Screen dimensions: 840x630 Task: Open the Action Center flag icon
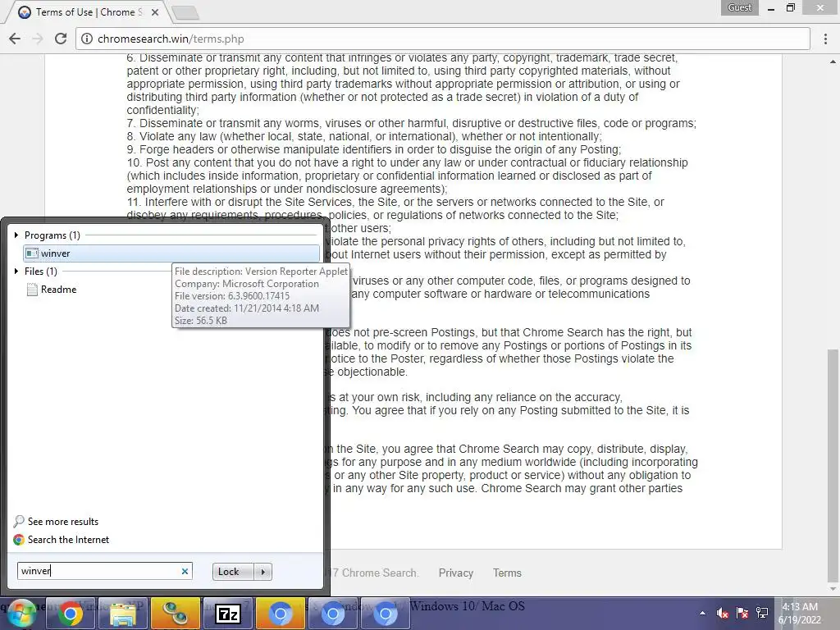click(742, 613)
